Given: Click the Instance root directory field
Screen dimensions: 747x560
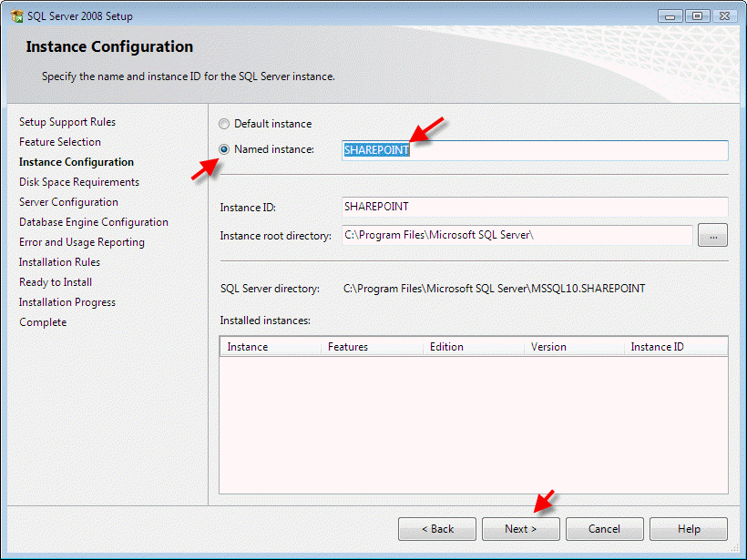Looking at the screenshot, I should pyautogui.click(x=517, y=235).
